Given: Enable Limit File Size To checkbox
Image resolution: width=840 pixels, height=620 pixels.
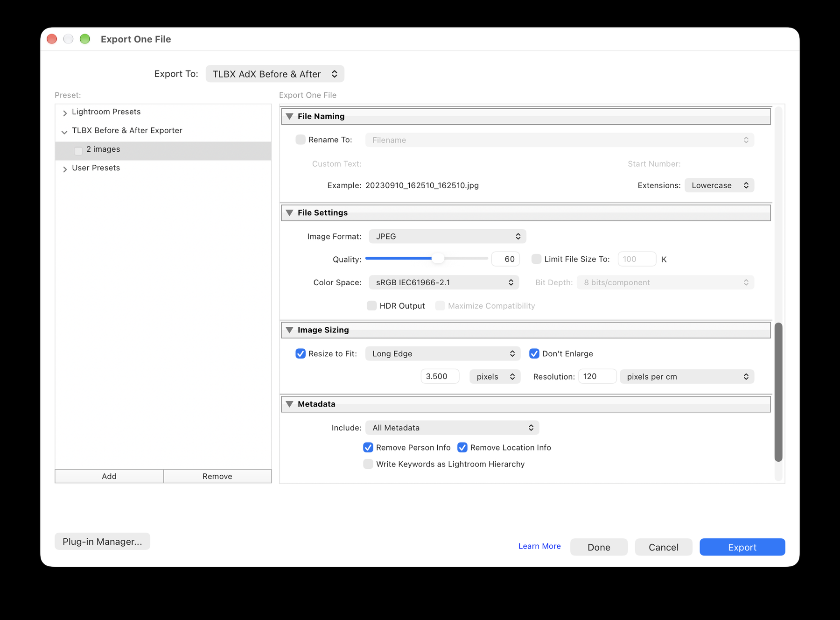Looking at the screenshot, I should [x=537, y=259].
